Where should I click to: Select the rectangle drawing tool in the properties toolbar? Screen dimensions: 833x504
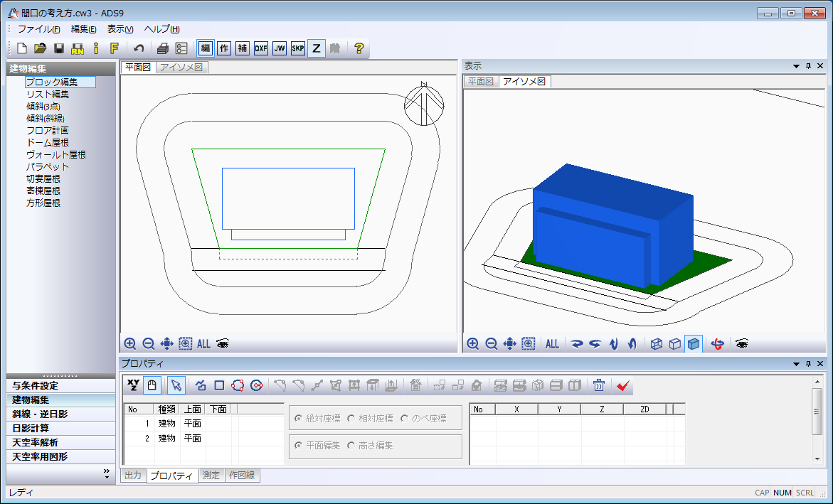pyautogui.click(x=219, y=385)
